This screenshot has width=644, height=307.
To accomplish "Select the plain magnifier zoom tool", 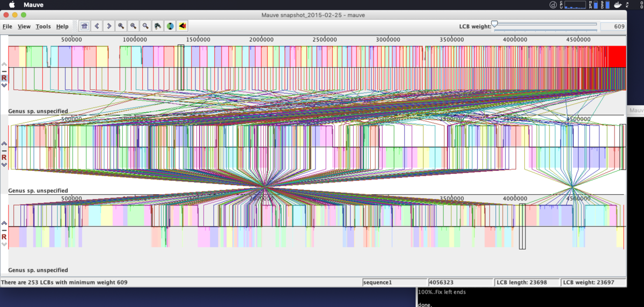I will tap(145, 26).
